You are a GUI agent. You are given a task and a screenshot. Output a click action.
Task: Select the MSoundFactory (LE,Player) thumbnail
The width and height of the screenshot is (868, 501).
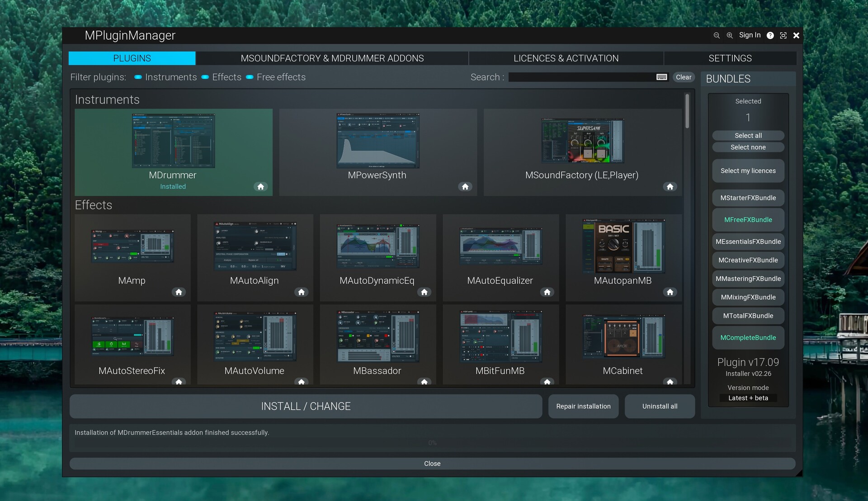pos(583,141)
